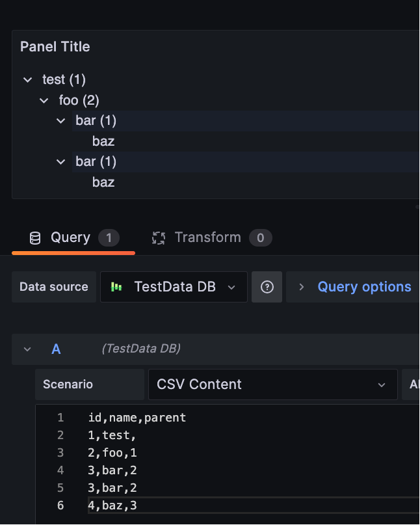Switch to the Query tab

70,237
